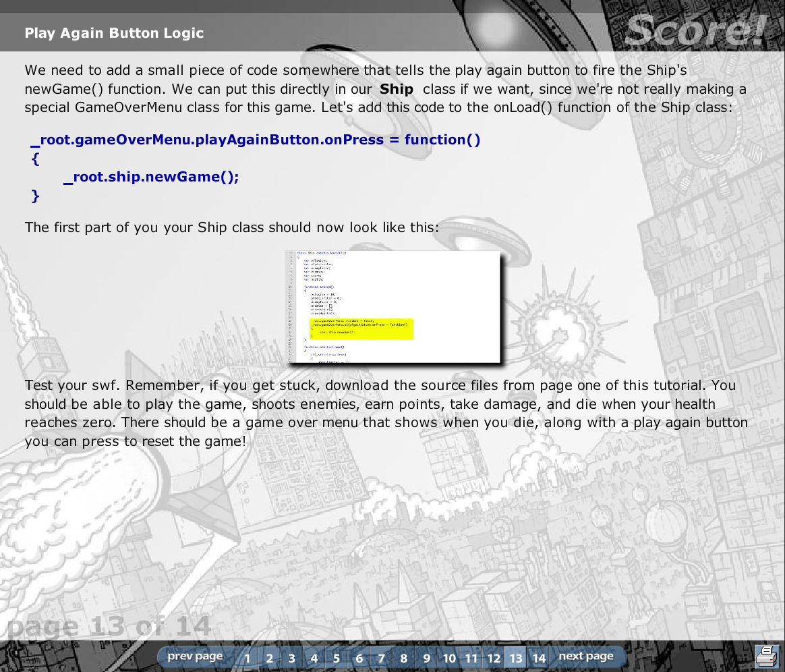
Task: Go to the prev page
Action: tap(195, 656)
